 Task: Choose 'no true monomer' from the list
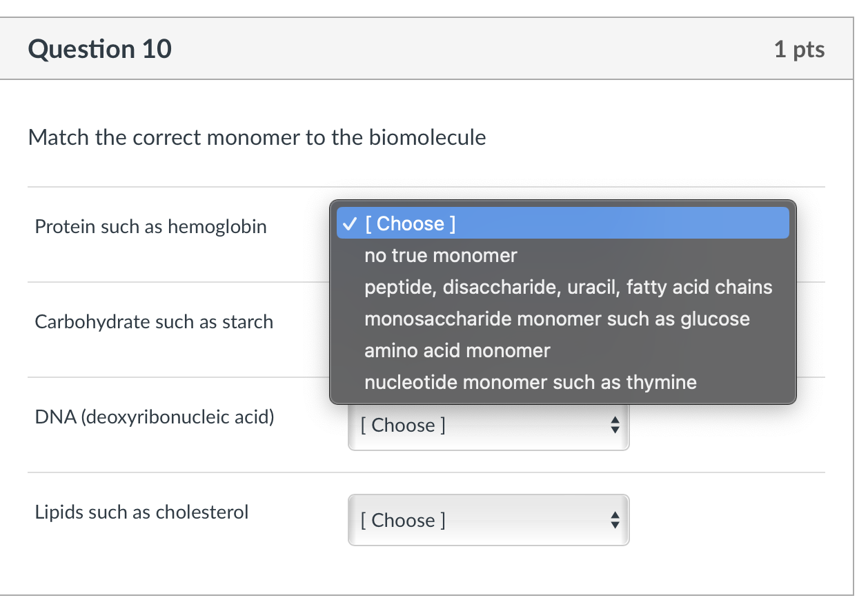coord(441,256)
